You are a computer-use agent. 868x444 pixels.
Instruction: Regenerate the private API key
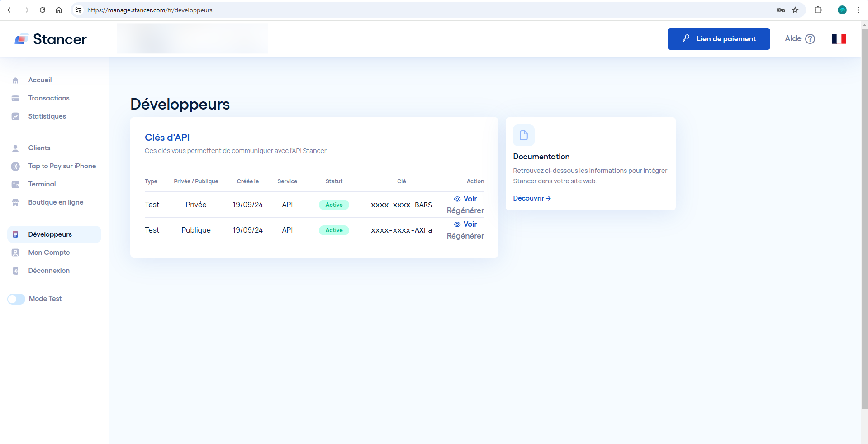pyautogui.click(x=465, y=210)
